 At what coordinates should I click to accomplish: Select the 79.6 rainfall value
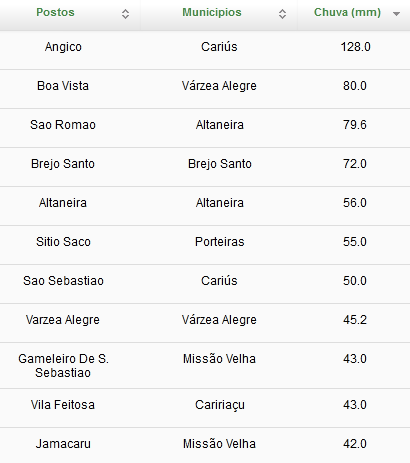[x=355, y=125]
